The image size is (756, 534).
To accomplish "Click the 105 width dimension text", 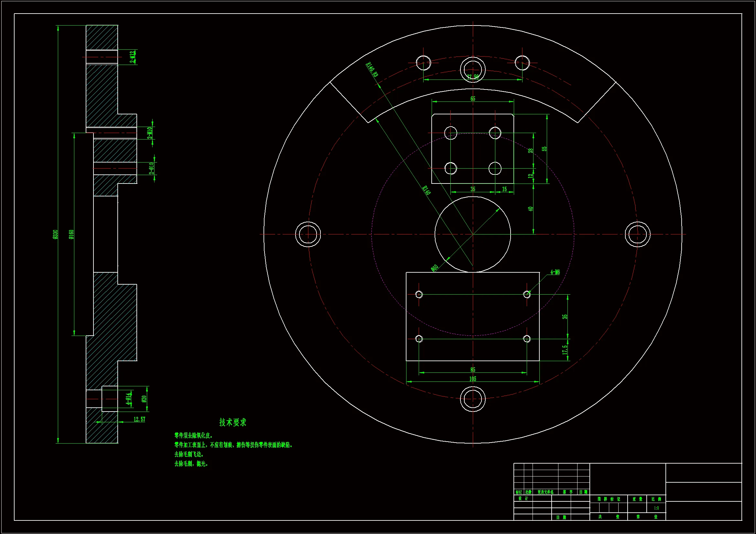I will click(x=472, y=379).
